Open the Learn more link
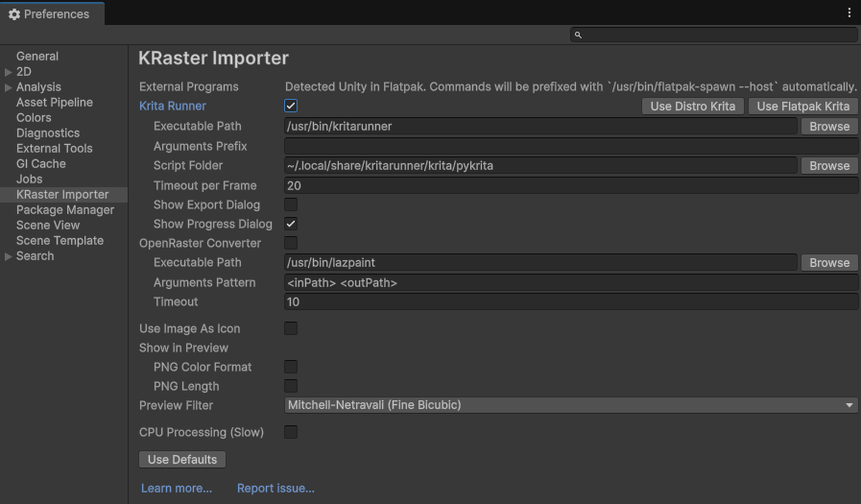861x504 pixels. 177,488
